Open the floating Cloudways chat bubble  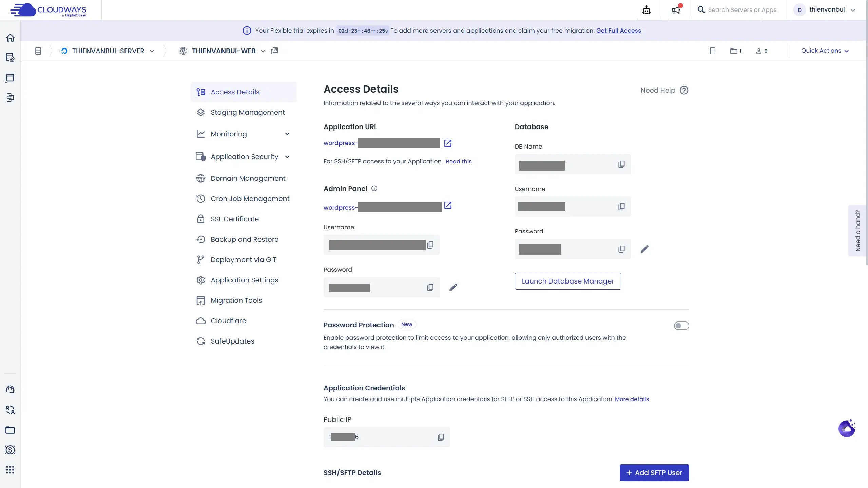pos(847,428)
